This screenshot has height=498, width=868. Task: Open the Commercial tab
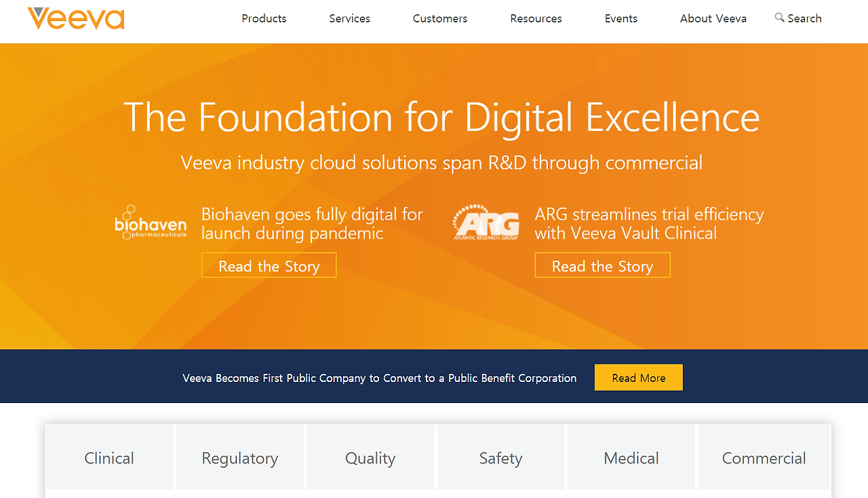[764, 457]
